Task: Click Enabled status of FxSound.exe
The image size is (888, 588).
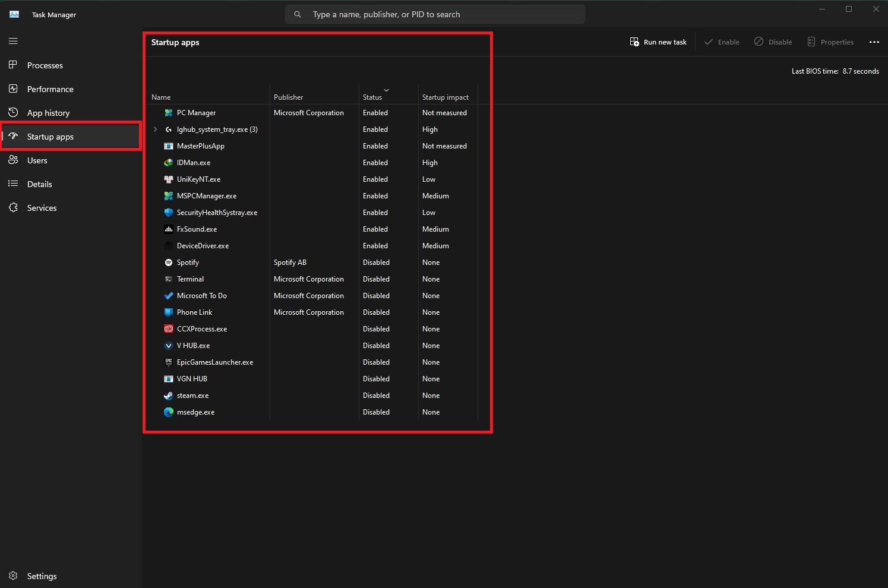Action: pyautogui.click(x=375, y=229)
